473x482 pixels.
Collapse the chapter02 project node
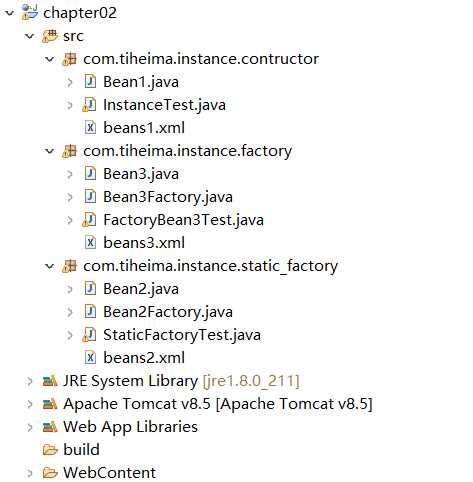pos(10,13)
